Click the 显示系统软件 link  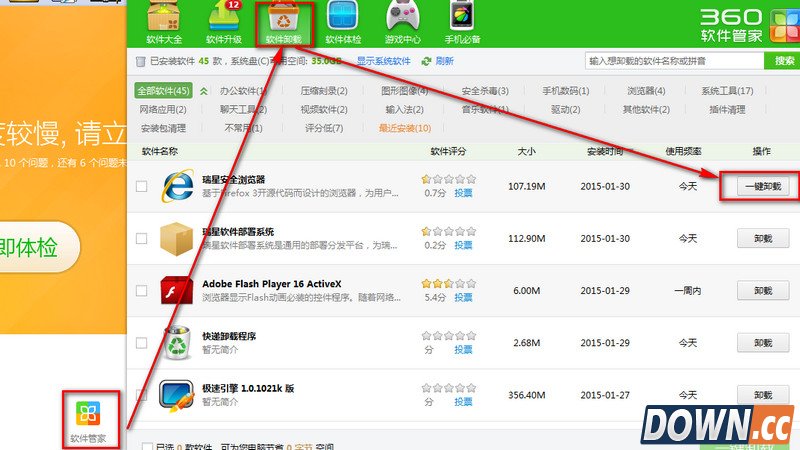(x=384, y=61)
